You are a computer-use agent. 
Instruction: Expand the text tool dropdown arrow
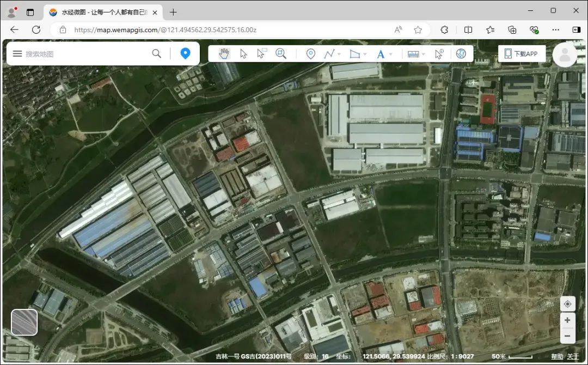[x=390, y=54]
